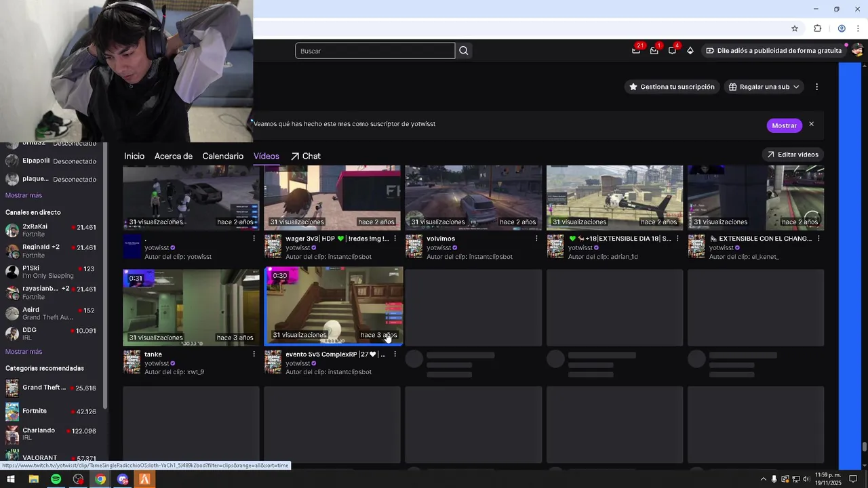
Task: Switch to the Inicio tab
Action: (x=134, y=156)
